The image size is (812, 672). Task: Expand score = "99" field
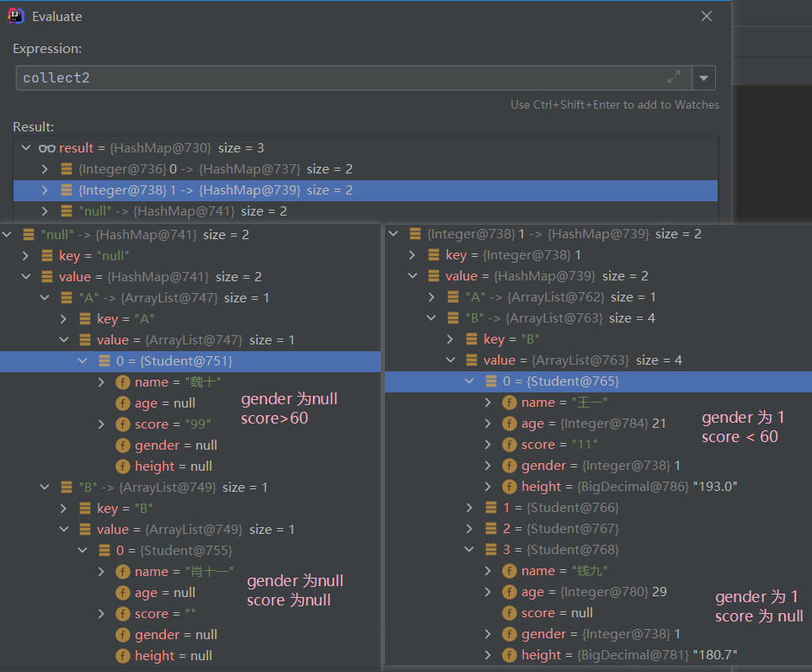click(101, 424)
